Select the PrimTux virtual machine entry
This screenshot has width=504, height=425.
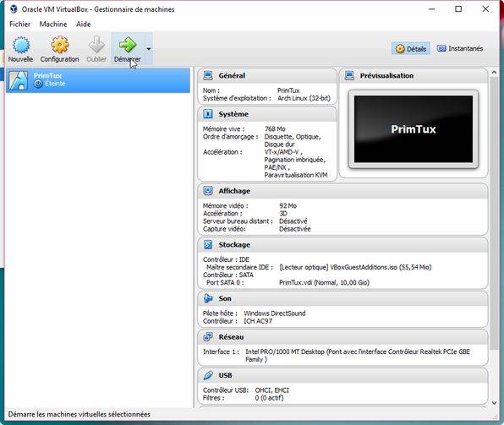98,80
